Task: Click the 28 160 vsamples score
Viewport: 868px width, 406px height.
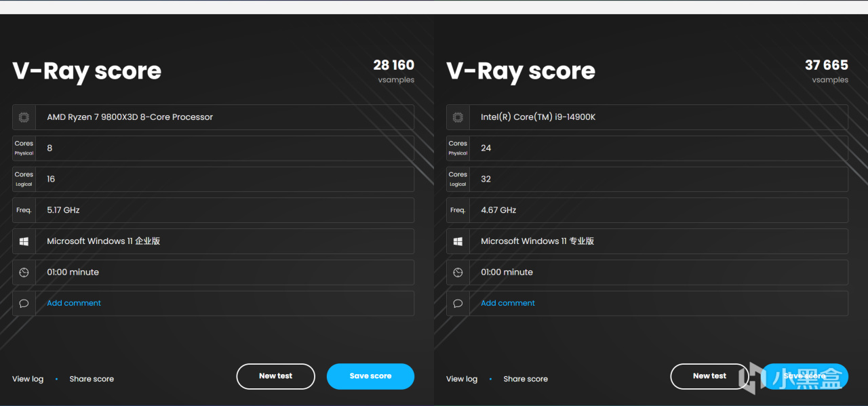Action: coord(393,70)
